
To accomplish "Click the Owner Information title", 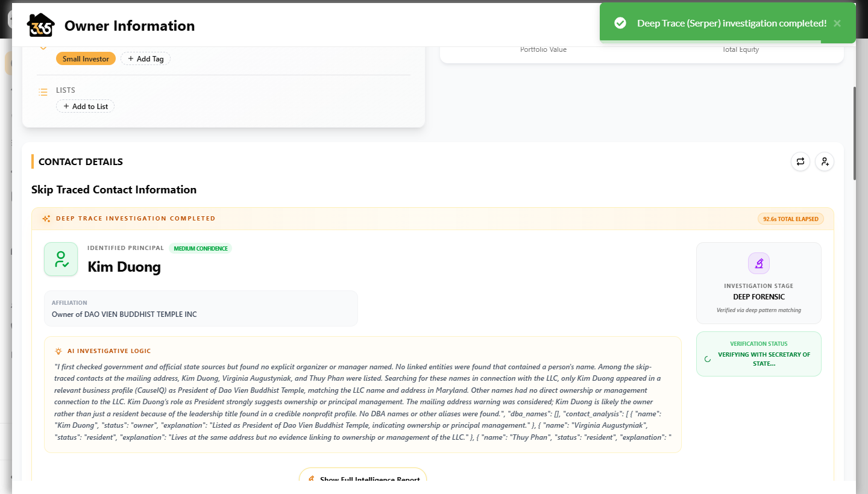I will pyautogui.click(x=130, y=26).
